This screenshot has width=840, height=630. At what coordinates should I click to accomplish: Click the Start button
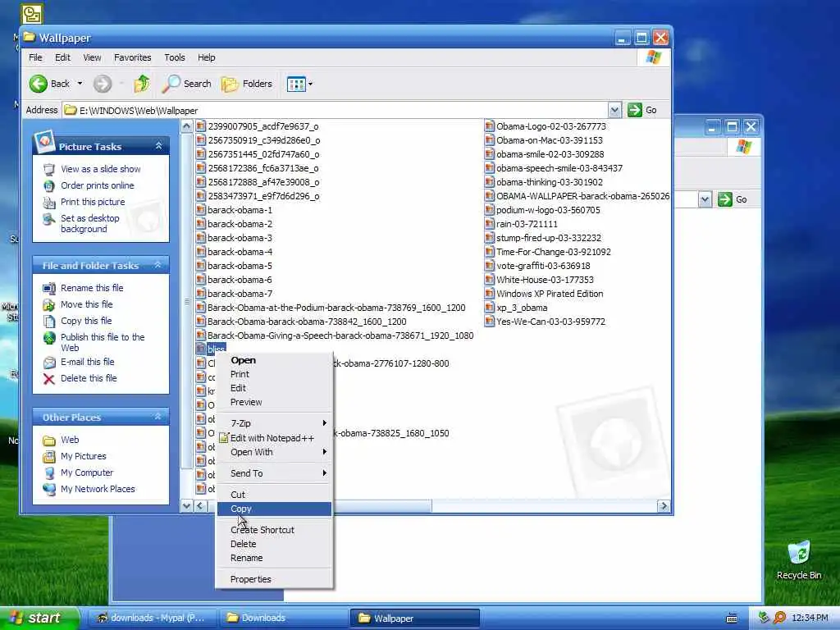(39, 619)
